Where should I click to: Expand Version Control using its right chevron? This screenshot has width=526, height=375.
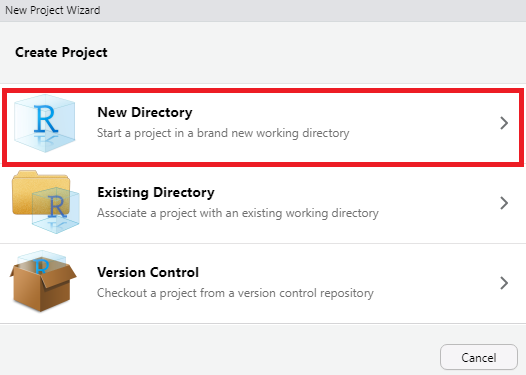pyautogui.click(x=504, y=283)
